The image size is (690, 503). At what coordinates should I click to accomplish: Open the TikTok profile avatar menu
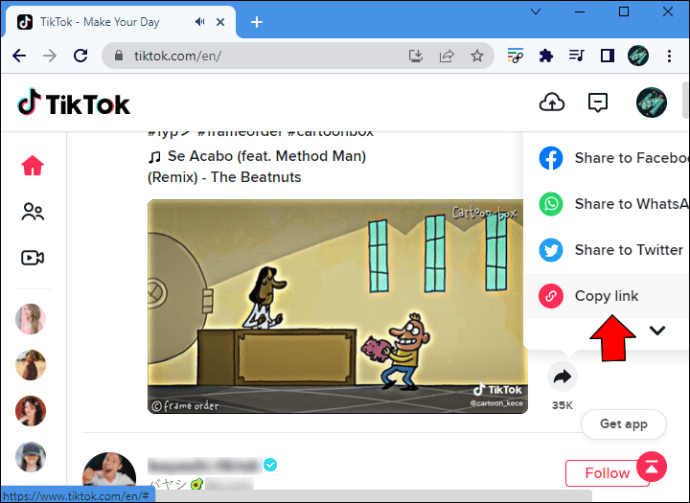(652, 102)
